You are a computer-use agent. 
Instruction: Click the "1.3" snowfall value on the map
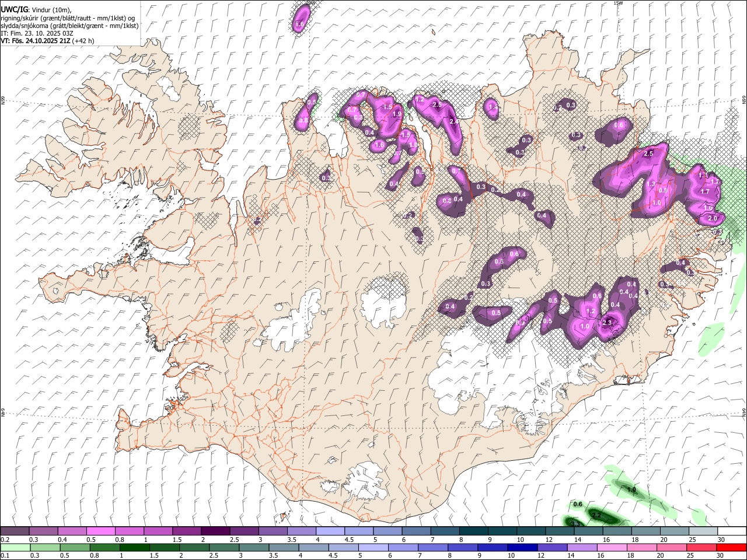pyautogui.click(x=651, y=184)
